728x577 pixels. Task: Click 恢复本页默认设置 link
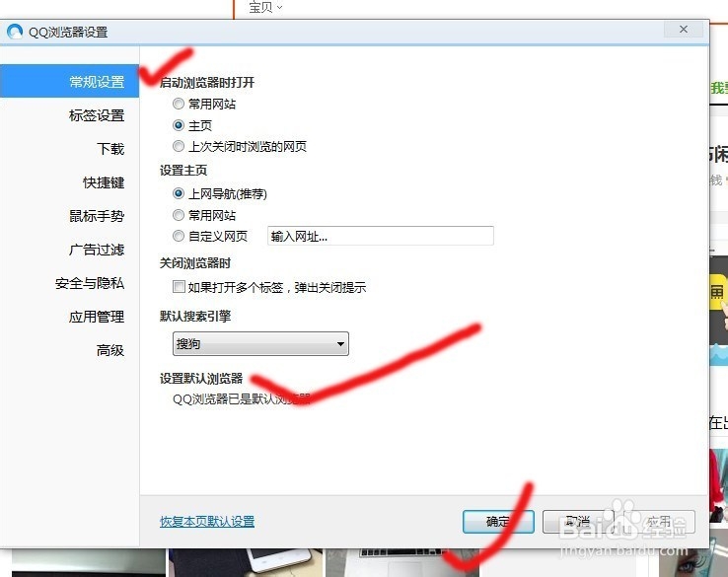tap(207, 522)
